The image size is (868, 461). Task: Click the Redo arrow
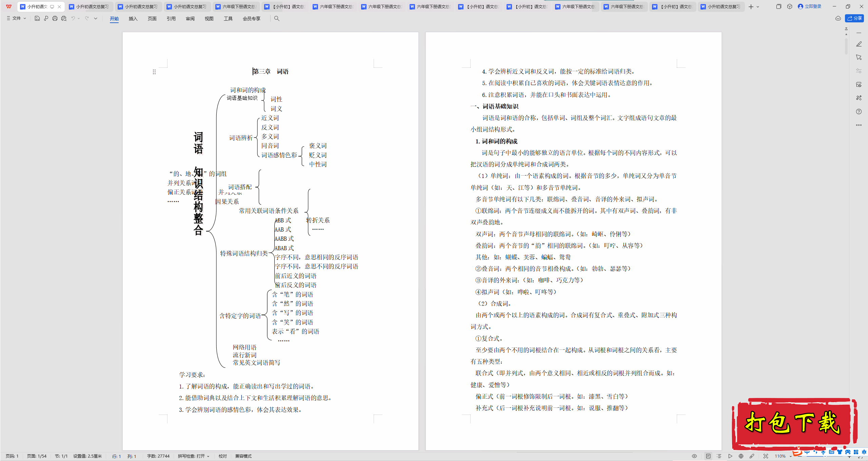87,18
